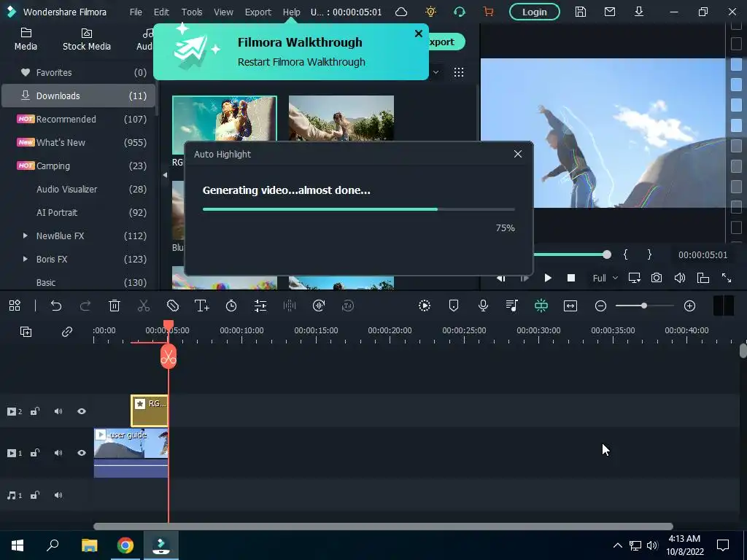
Task: Click the add track icon above track headers
Action: tap(26, 332)
